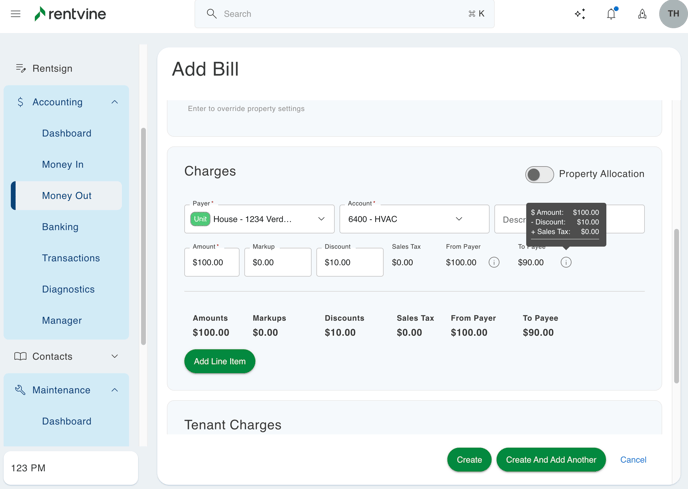Go to Money In page

click(x=63, y=164)
